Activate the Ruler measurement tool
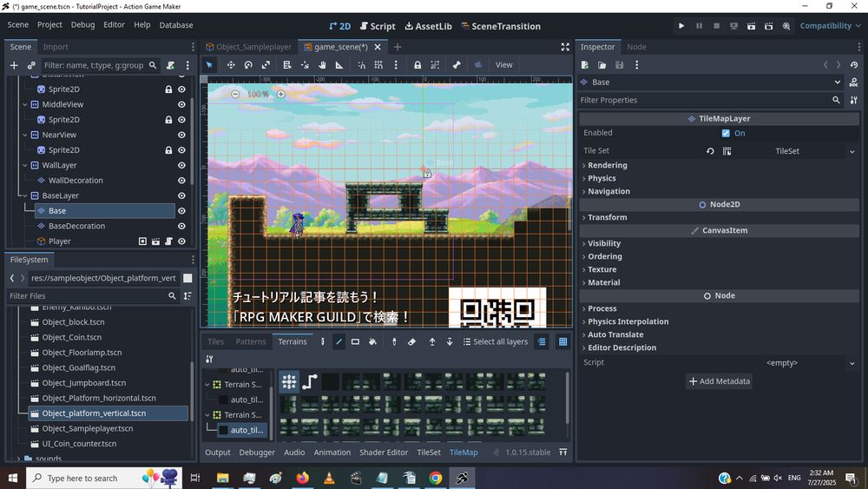This screenshot has width=868, height=489. pos(339,65)
